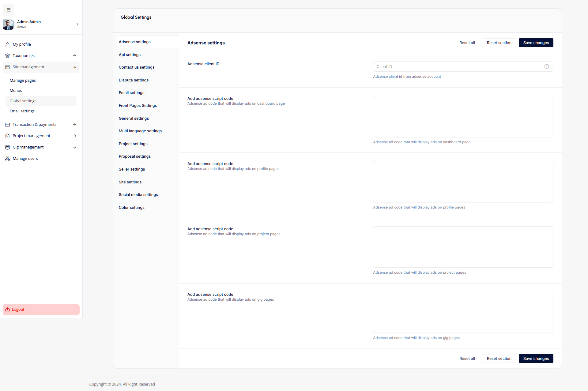Viewport: 588px width, 391px height.
Task: Expand the Taxonomies submenu arrow
Action: (75, 56)
